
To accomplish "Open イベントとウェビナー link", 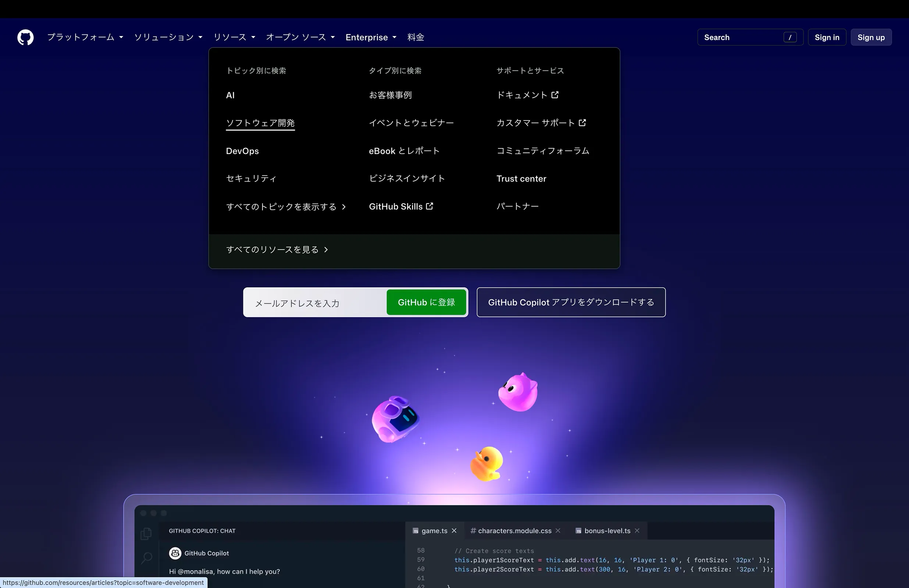I will coord(411,123).
